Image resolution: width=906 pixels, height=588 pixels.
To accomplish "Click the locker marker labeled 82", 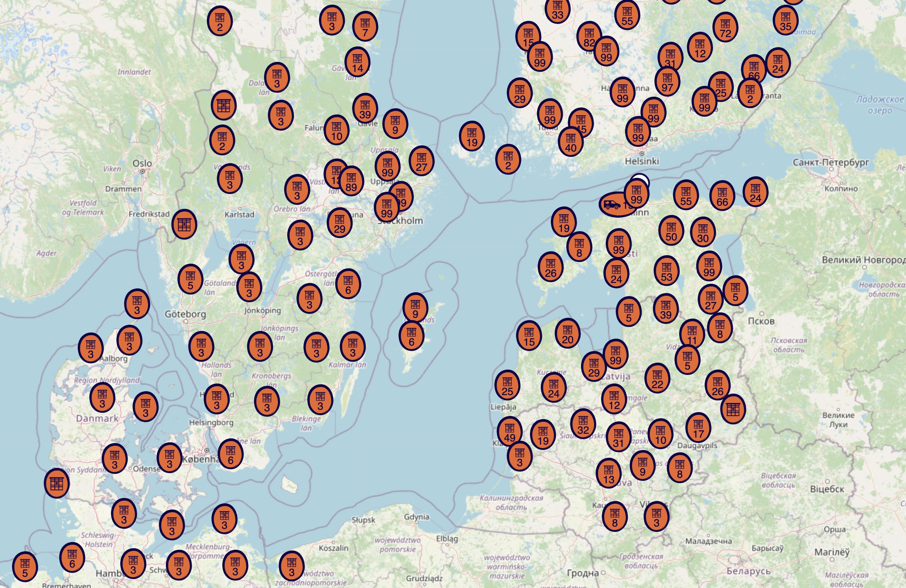I will 589,36.
